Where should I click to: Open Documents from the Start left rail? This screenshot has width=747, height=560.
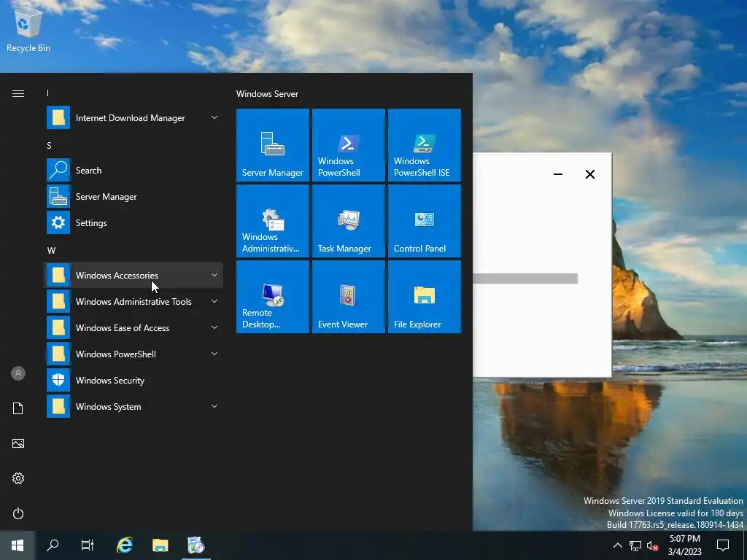18,408
